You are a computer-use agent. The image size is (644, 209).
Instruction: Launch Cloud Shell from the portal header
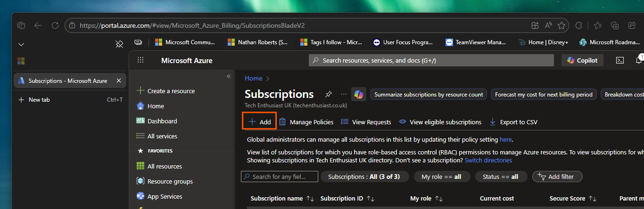point(620,60)
